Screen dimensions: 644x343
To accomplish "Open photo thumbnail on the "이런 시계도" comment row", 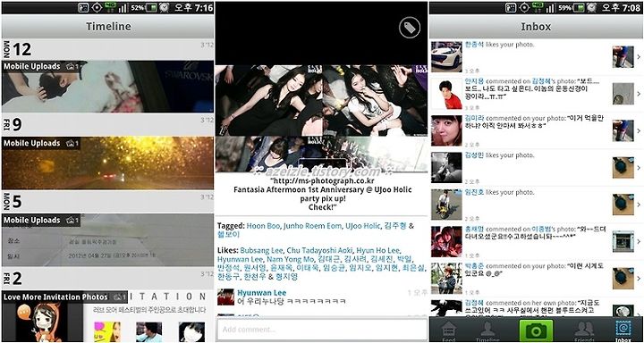I will 623,278.
